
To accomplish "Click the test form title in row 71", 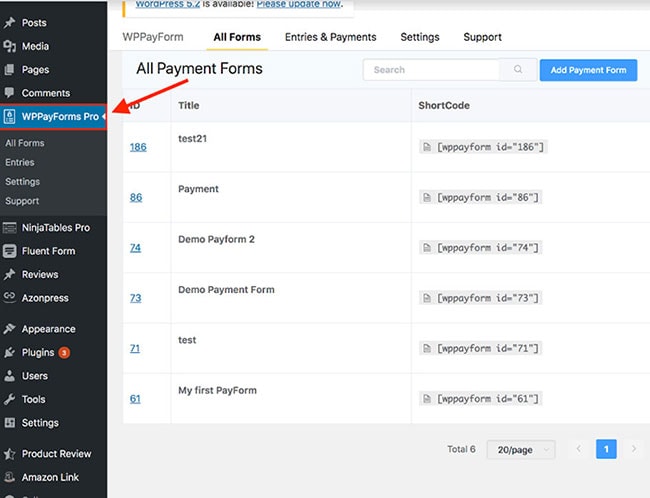I will click(187, 340).
